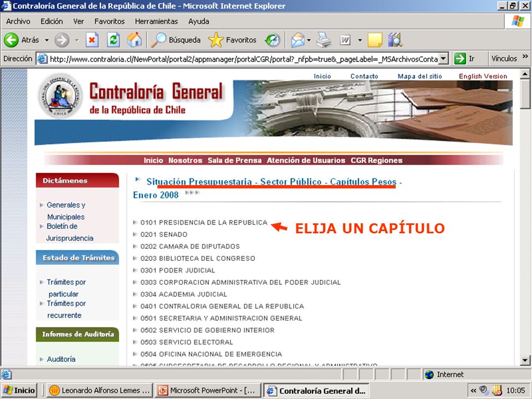Screen dimensions: 532x399
Task: Open Trámites por recurrente link
Action: (x=66, y=309)
